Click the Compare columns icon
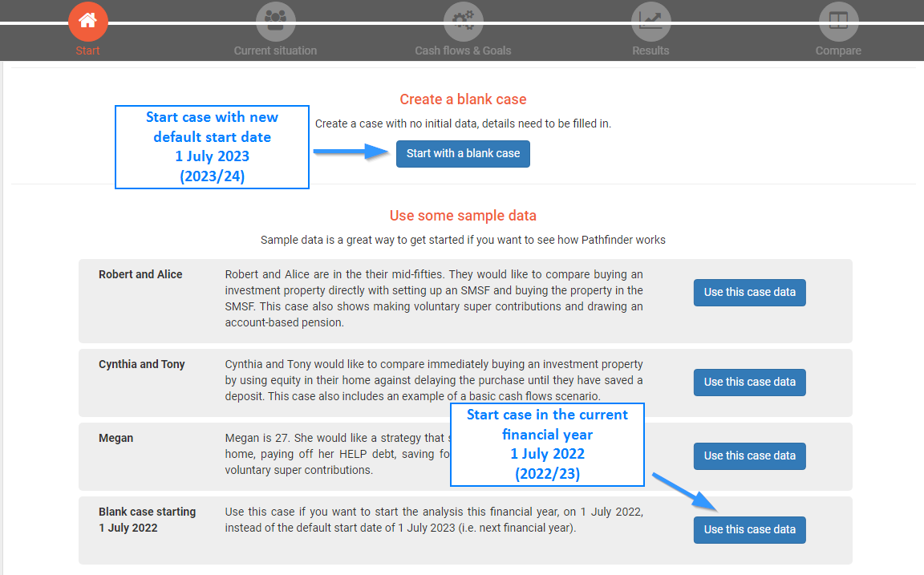Image resolution: width=924 pixels, height=575 pixels. 838,21
